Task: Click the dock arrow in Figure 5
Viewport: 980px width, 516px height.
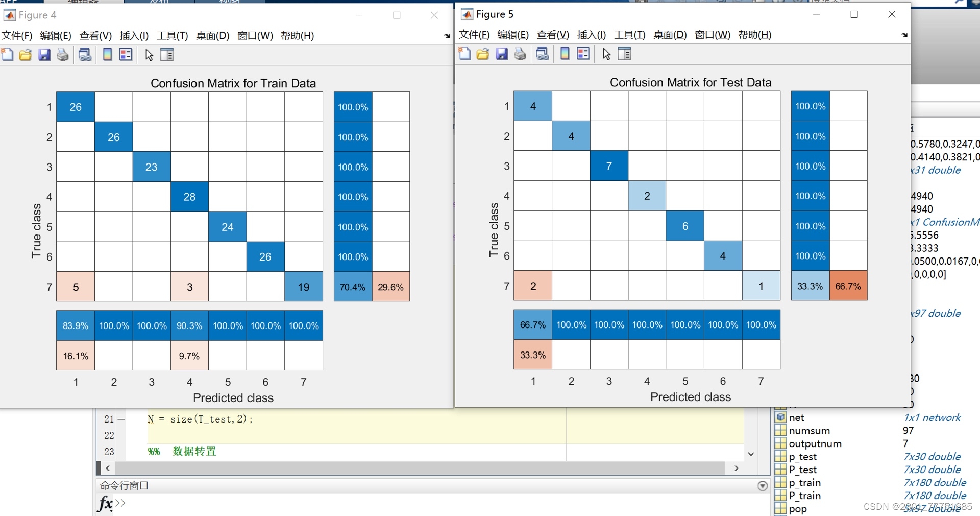Action: click(x=904, y=35)
